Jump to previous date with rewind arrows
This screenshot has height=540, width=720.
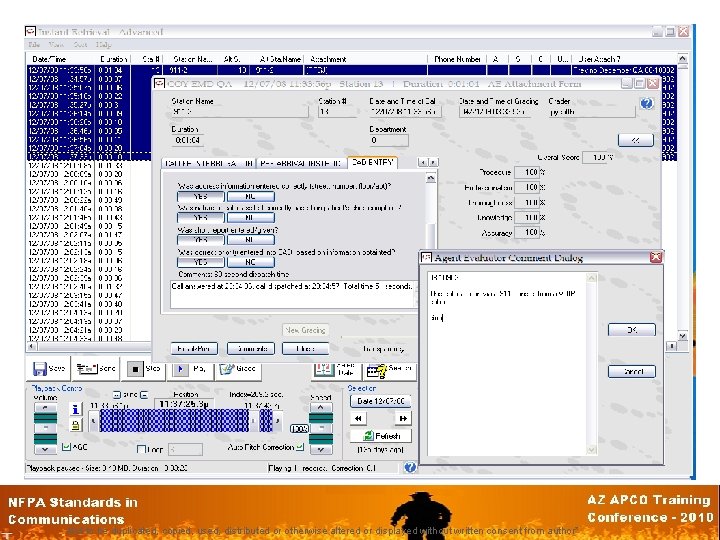[x=358, y=418]
